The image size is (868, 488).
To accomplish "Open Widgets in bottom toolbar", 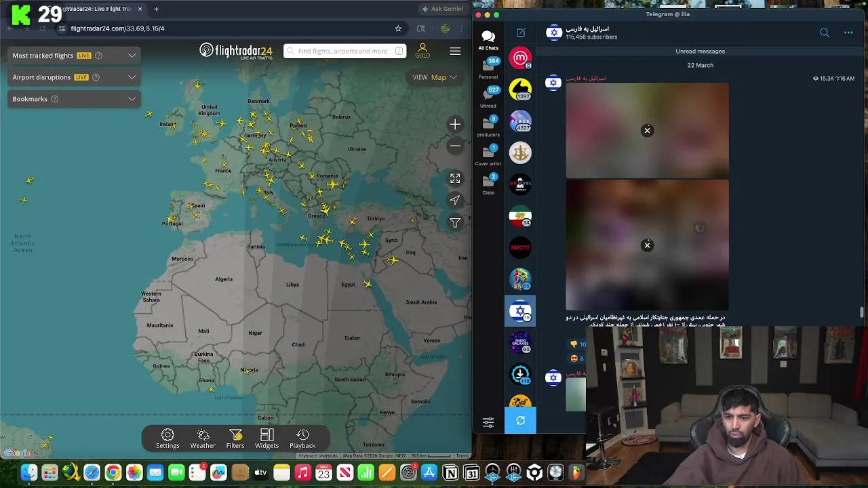I will click(267, 439).
